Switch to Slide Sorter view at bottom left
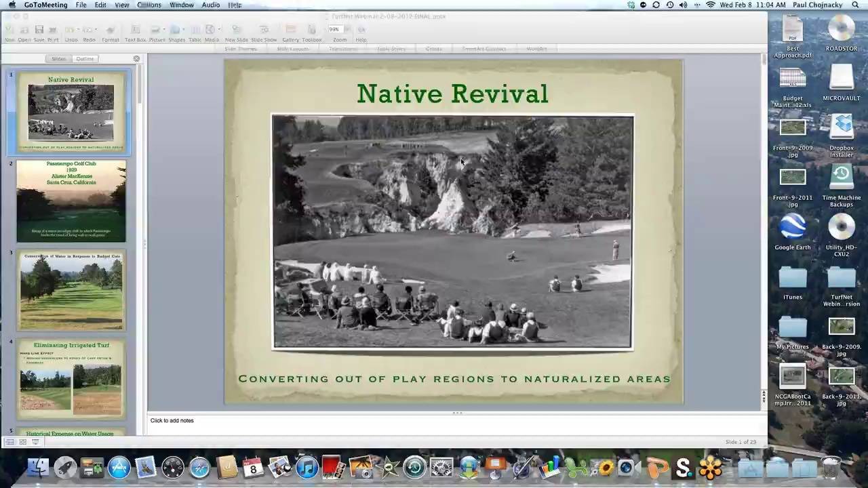Image resolution: width=868 pixels, height=488 pixels. 22,442
